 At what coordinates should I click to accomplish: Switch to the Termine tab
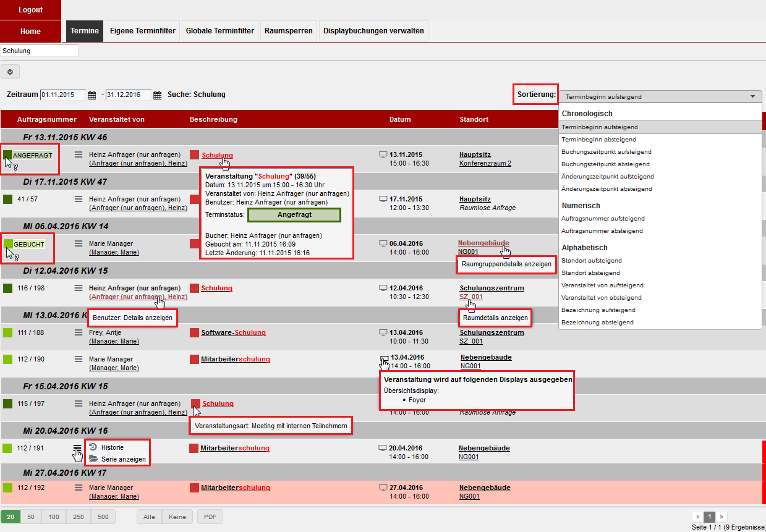point(85,31)
